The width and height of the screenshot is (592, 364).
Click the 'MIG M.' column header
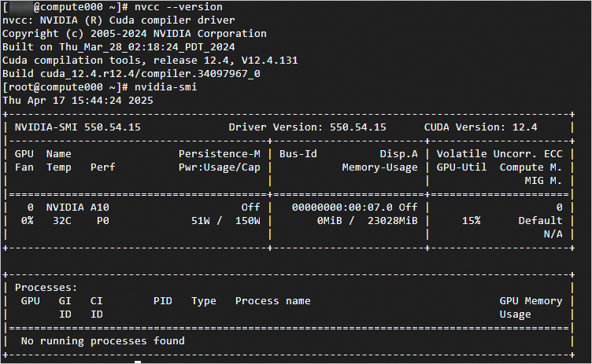543,181
